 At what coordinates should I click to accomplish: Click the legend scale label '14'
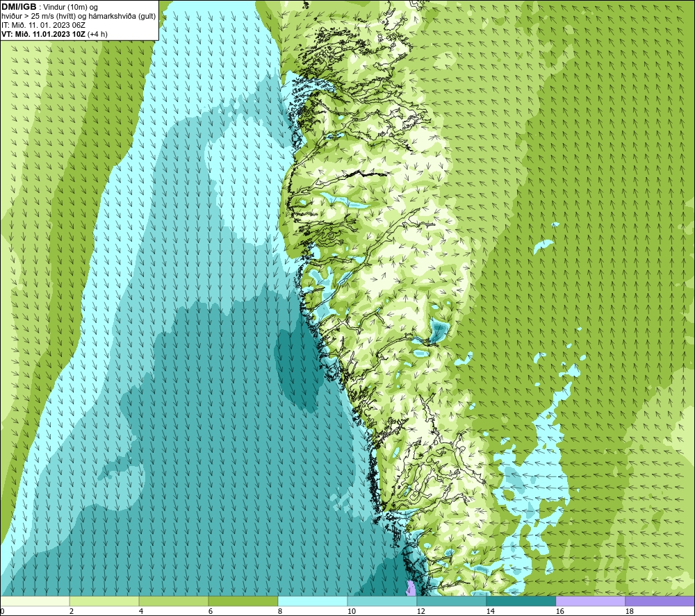(x=490, y=611)
